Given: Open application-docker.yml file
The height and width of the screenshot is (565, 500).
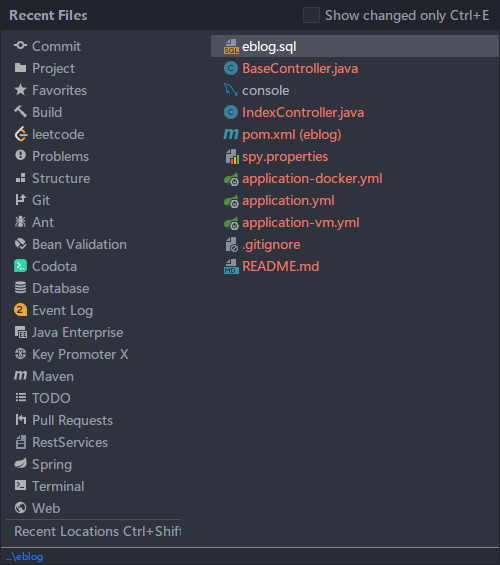Looking at the screenshot, I should point(312,178).
